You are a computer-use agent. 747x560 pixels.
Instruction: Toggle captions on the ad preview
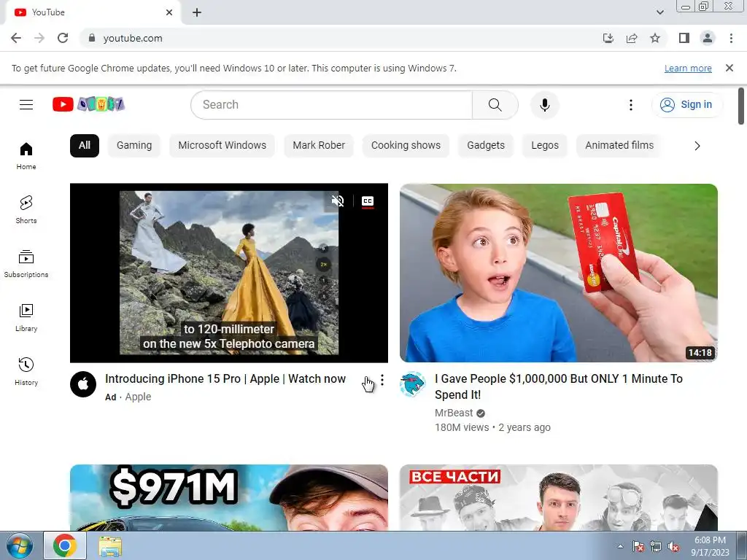368,201
